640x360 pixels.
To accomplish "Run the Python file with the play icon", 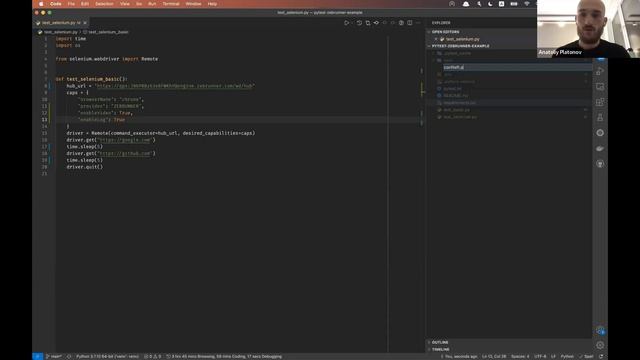I will [346, 23].
